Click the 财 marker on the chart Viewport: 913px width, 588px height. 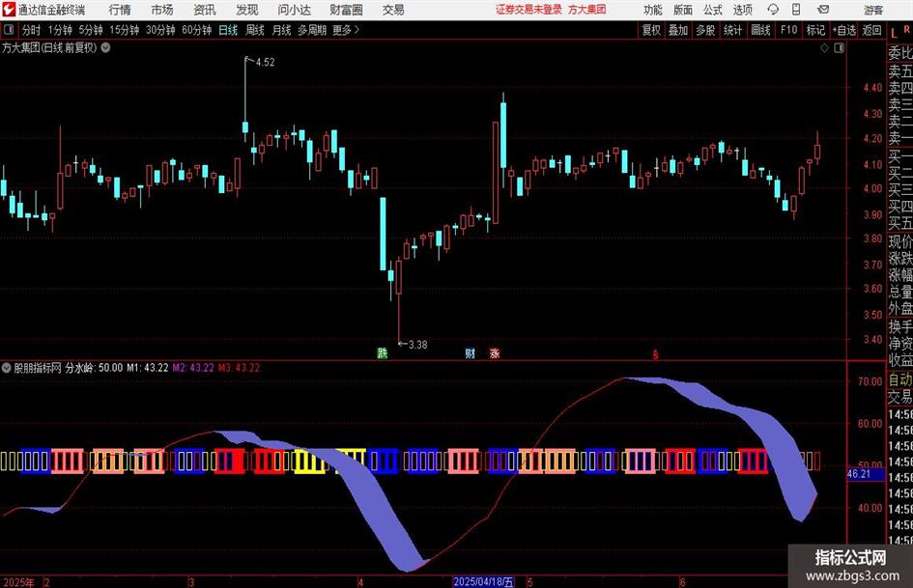coord(470,352)
